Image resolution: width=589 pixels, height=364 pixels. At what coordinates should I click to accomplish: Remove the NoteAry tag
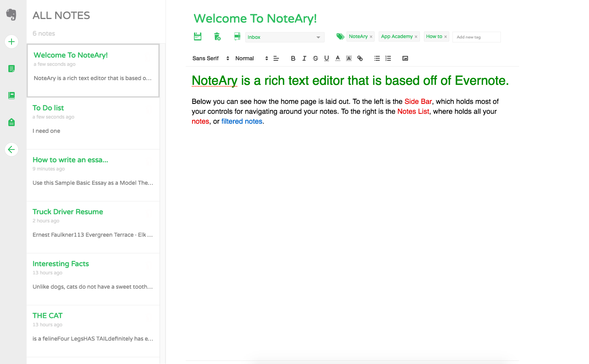[371, 37]
